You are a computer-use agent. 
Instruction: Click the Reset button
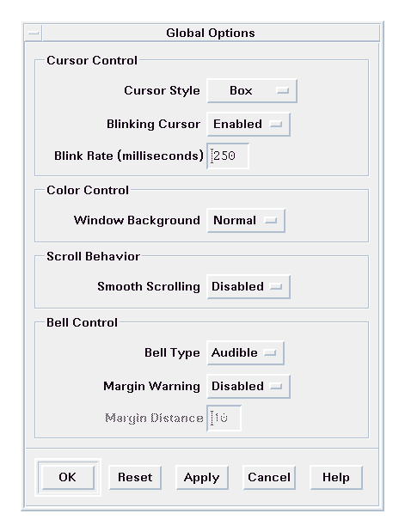tap(135, 477)
